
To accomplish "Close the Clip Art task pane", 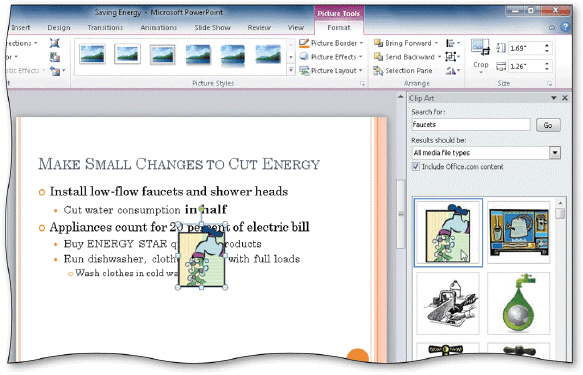I will pyautogui.click(x=565, y=98).
